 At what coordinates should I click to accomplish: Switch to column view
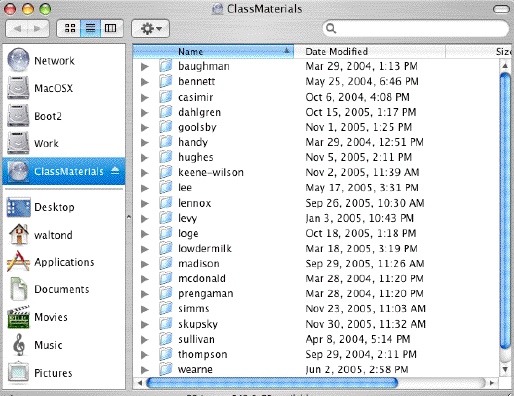pos(111,28)
